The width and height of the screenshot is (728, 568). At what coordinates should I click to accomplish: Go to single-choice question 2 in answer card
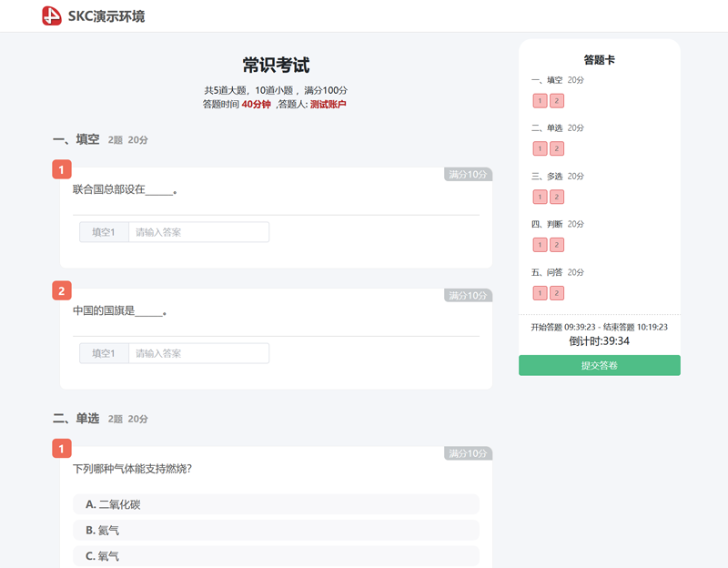(x=557, y=148)
